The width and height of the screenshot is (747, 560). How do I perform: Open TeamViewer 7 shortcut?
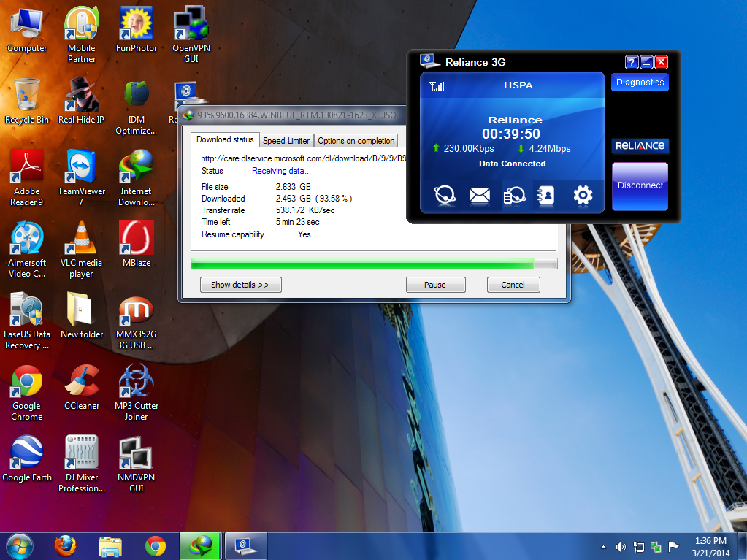[x=82, y=178]
